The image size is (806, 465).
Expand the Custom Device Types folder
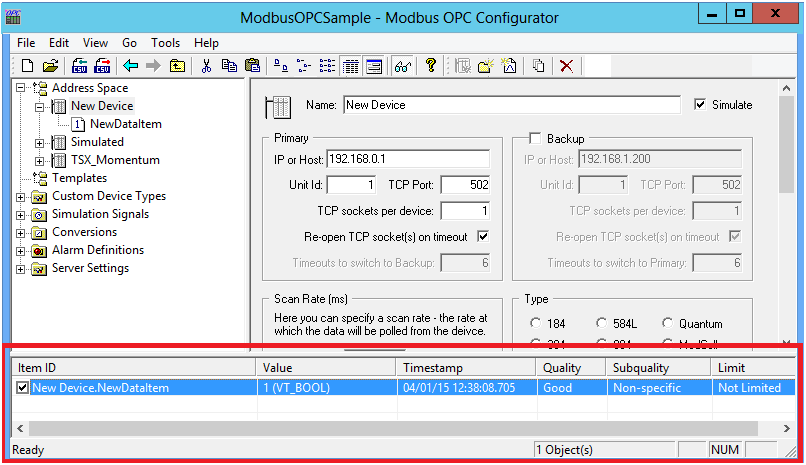tap(20, 197)
